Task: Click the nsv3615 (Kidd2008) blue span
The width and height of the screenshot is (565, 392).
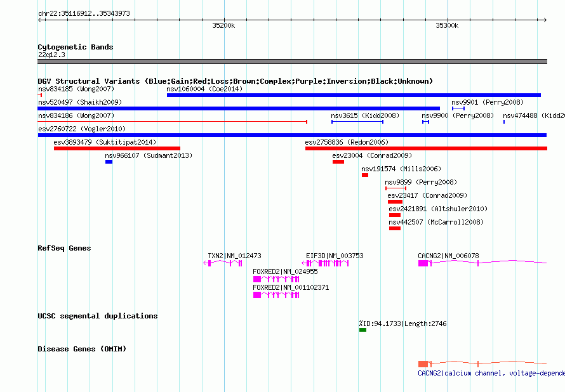Action: (x=357, y=122)
